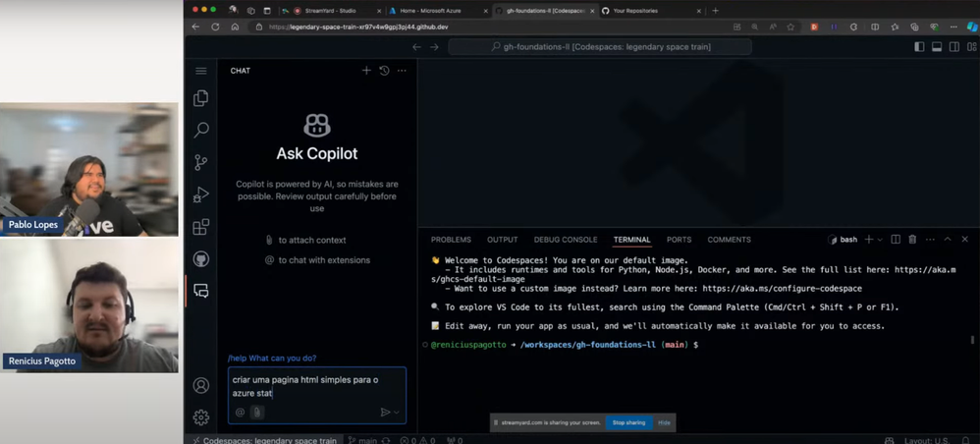The image size is (980, 444).
Task: Kill the terminal with trash icon
Action: click(x=912, y=240)
